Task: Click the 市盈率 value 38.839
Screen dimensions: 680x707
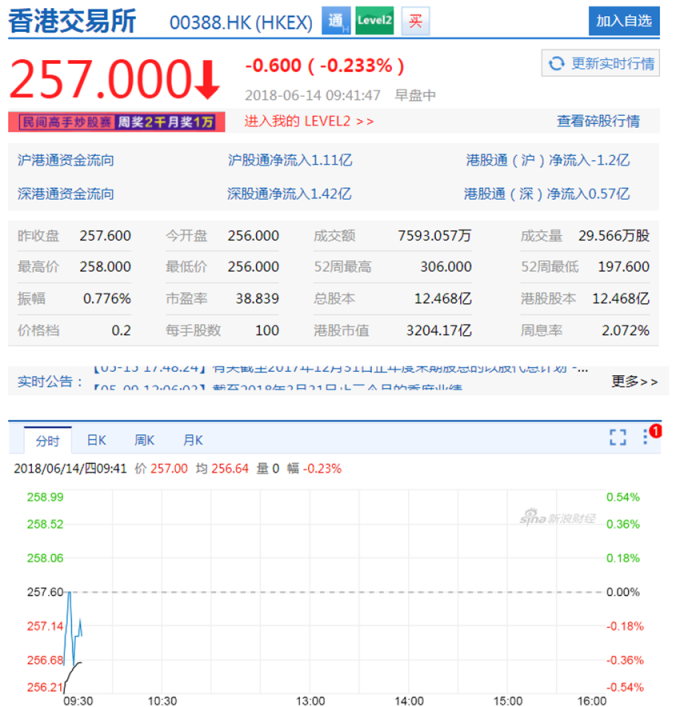Action: 257,298
